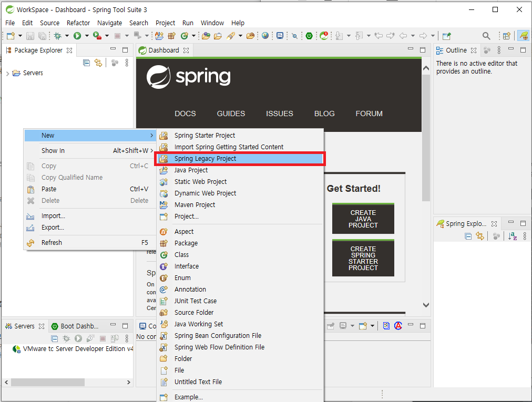Image resolution: width=532 pixels, height=402 pixels.
Task: Click Collapse All in Spring Explorer panel
Action: point(468,236)
